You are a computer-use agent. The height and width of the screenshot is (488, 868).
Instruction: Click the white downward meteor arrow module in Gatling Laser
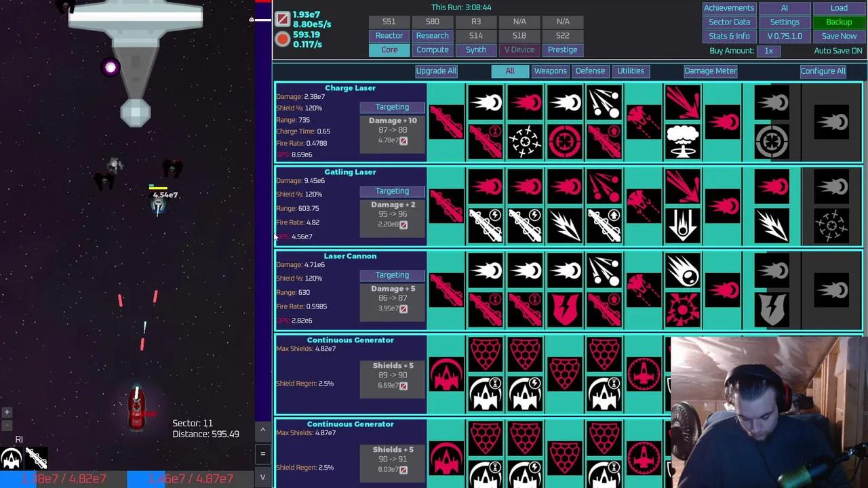(683, 226)
